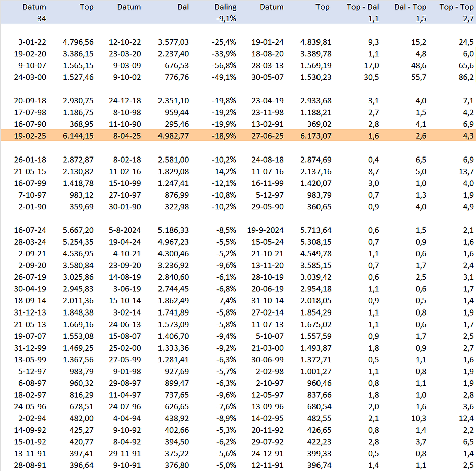Select the date cell 20-09-18
The image size is (476, 471).
click(30, 101)
